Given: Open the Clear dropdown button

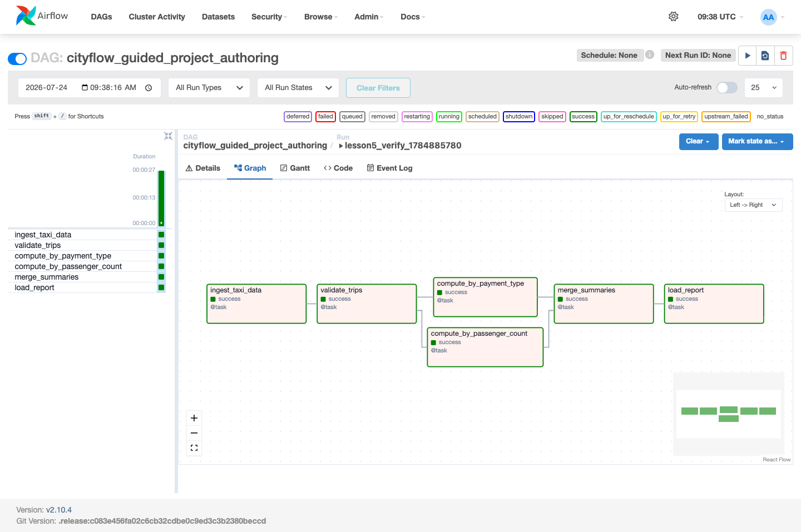Looking at the screenshot, I should pyautogui.click(x=699, y=141).
